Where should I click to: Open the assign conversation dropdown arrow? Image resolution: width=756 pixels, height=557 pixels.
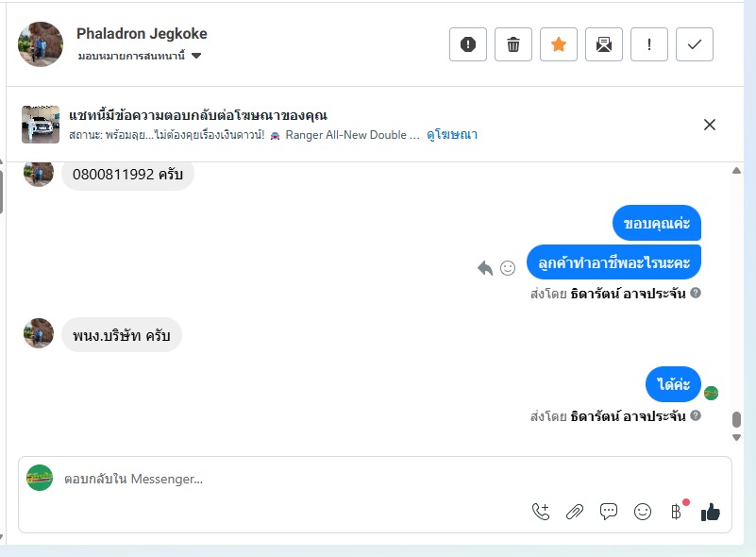(x=196, y=56)
